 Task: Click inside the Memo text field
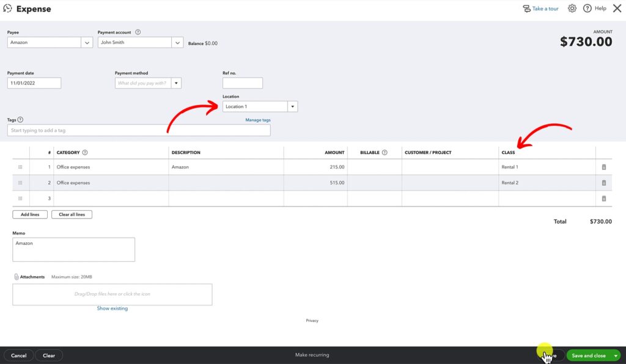[73, 249]
